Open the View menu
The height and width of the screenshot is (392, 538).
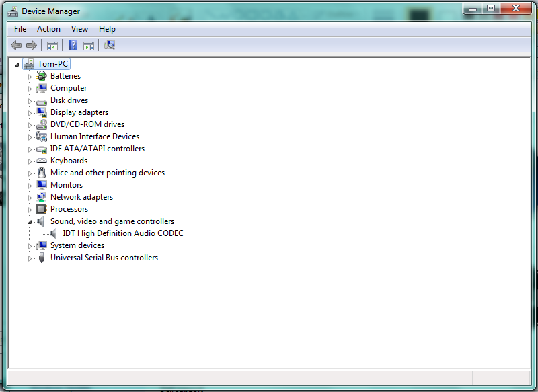pyautogui.click(x=79, y=29)
